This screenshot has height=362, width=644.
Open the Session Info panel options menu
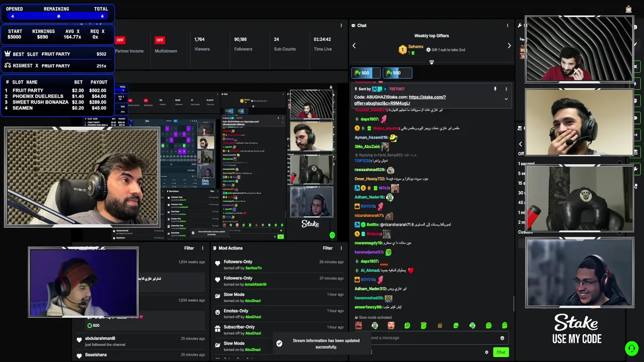(341, 26)
